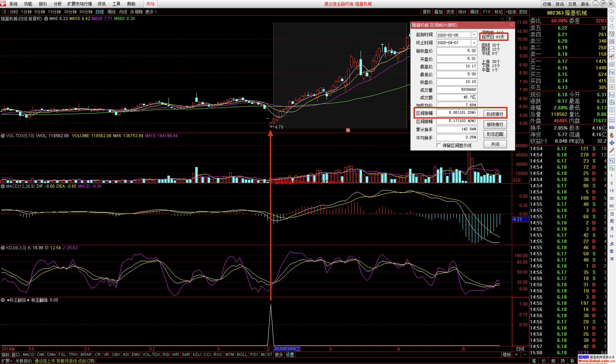Screen dimensions: 616x364
Task: Click the panel layout icon next to diamond
Action: [x=509, y=19]
